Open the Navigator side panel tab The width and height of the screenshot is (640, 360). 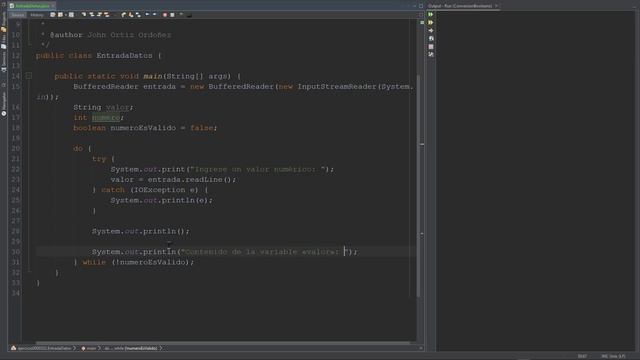tap(4, 104)
